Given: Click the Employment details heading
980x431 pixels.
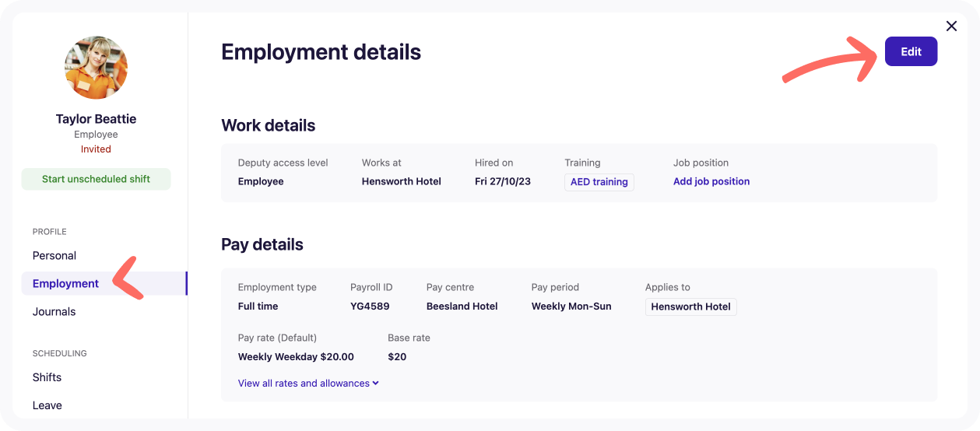Looking at the screenshot, I should pos(321,52).
